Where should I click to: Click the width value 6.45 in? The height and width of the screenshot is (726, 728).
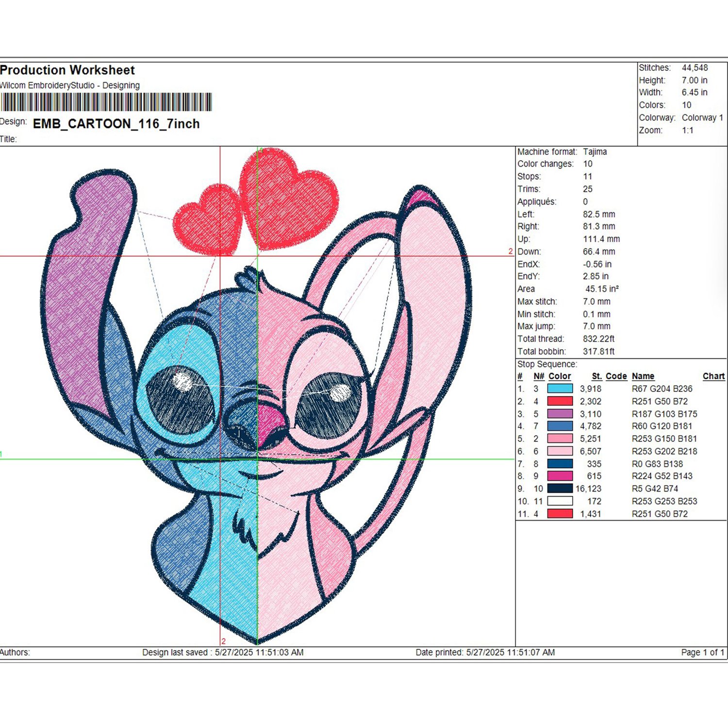pyautogui.click(x=695, y=92)
